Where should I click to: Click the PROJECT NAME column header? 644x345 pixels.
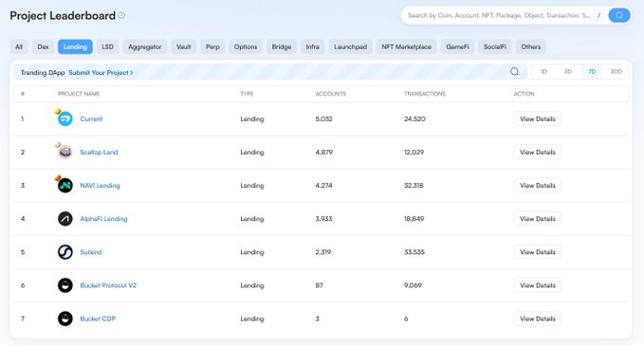(79, 94)
